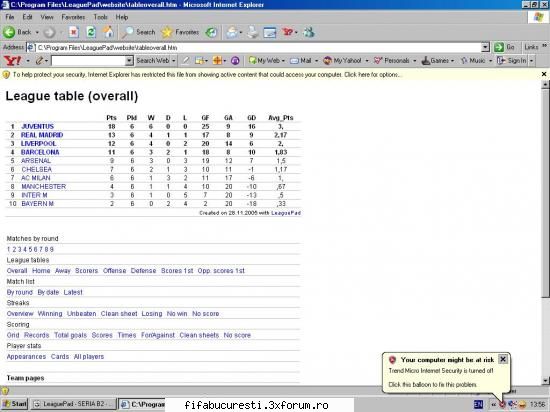Click the Search Web button

click(153, 61)
